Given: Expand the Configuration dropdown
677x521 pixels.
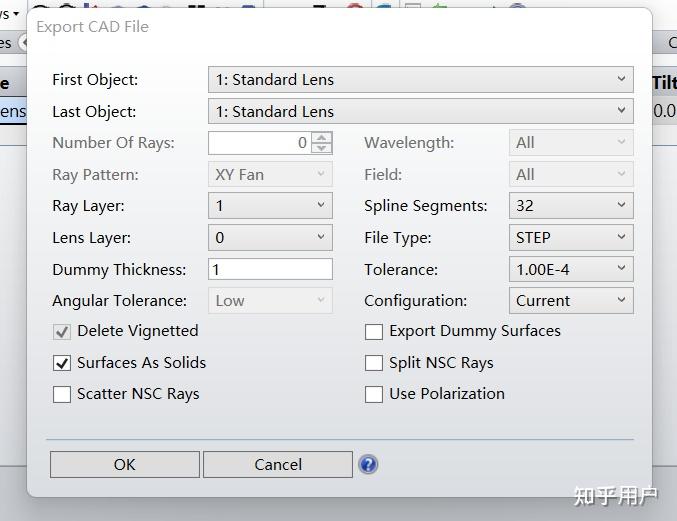Looking at the screenshot, I should [571, 300].
